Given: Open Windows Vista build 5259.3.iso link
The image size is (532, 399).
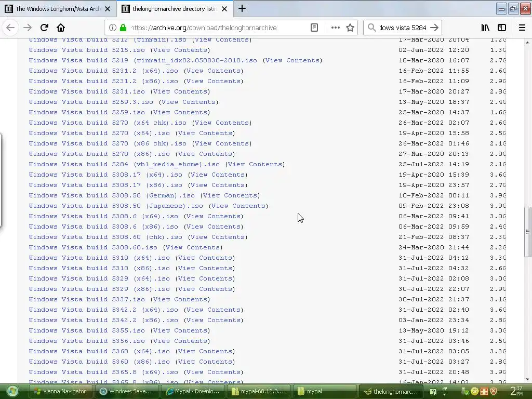Looking at the screenshot, I should [91, 102].
